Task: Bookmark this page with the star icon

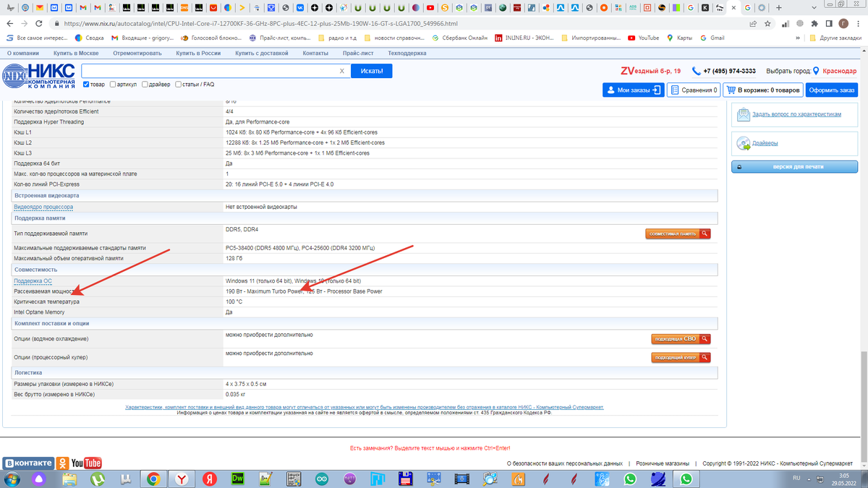Action: coord(767,23)
